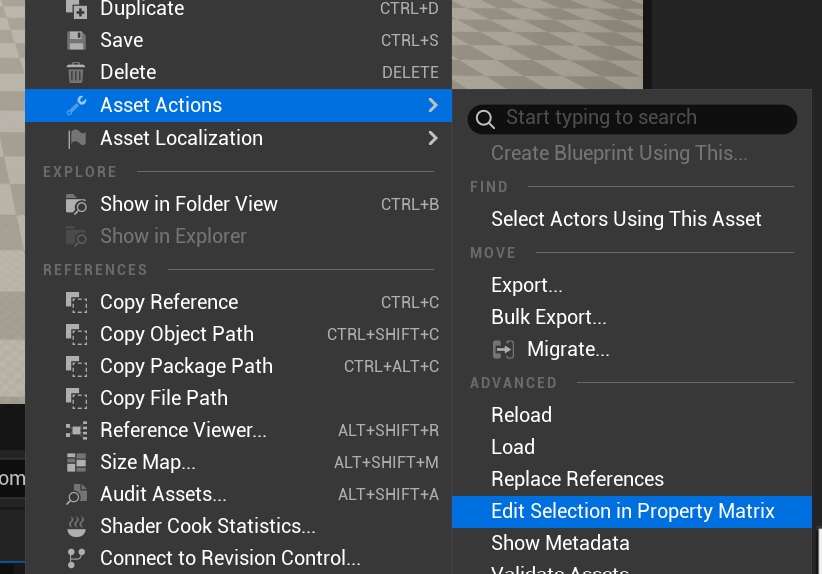This screenshot has height=574, width=822.
Task: Select Edit Selection in Property Matrix
Action: [633, 511]
